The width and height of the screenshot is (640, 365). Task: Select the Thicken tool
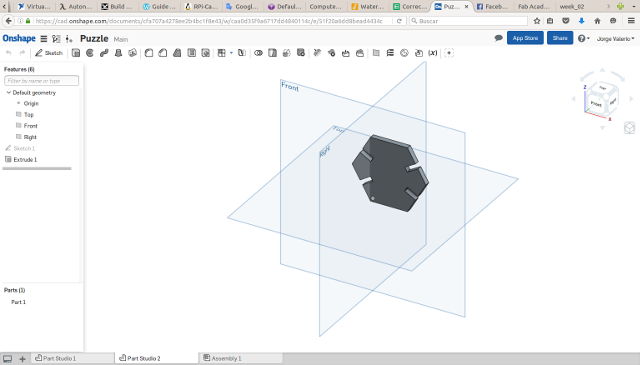coord(132,53)
